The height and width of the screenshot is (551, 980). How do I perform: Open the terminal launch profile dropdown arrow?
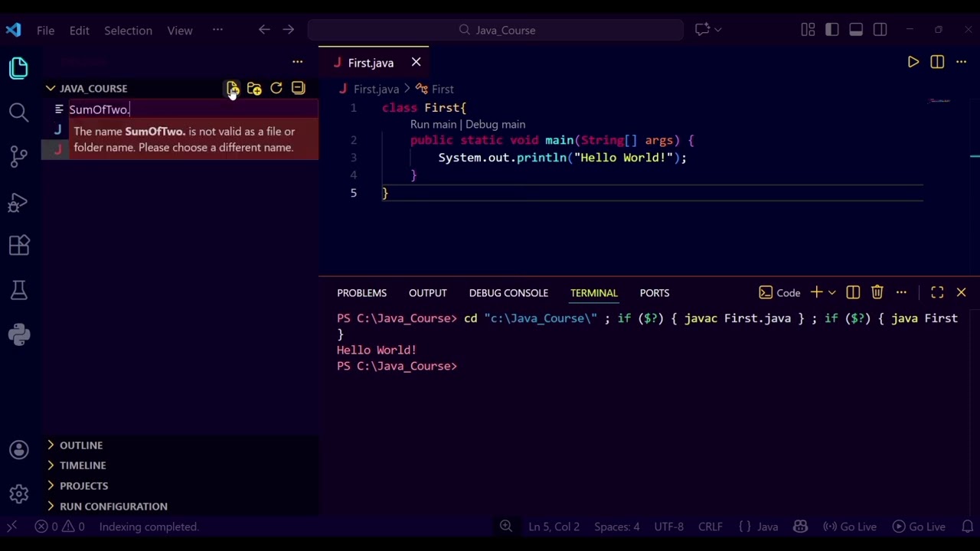[x=831, y=292]
